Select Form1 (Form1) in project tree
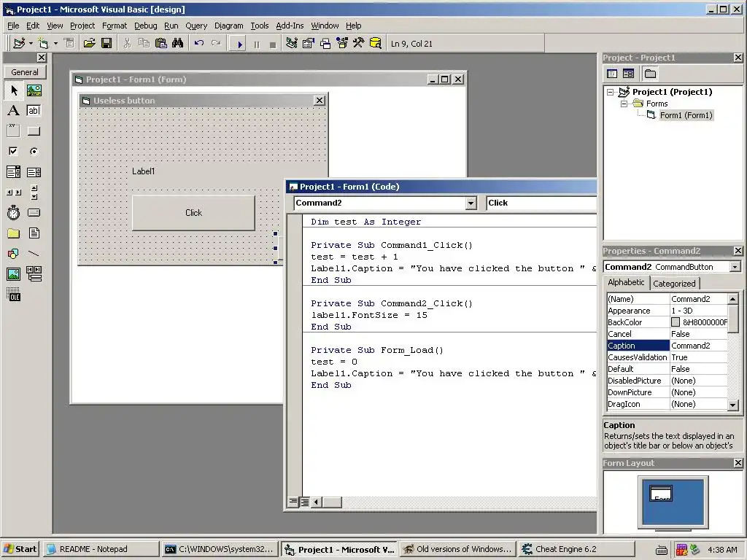 click(686, 115)
